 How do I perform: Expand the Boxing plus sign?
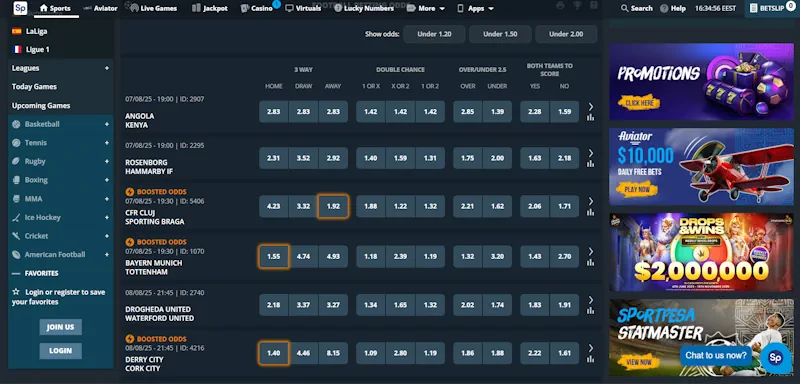[107, 180]
